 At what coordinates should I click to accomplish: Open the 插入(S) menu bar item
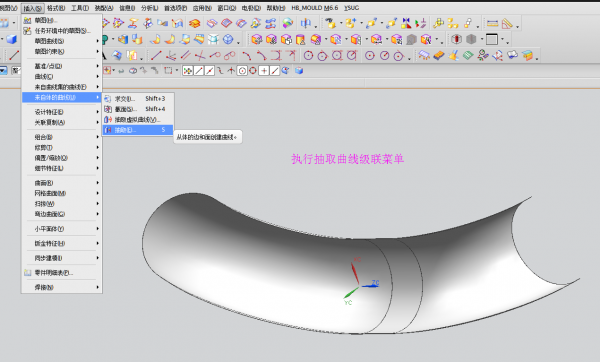coord(33,8)
